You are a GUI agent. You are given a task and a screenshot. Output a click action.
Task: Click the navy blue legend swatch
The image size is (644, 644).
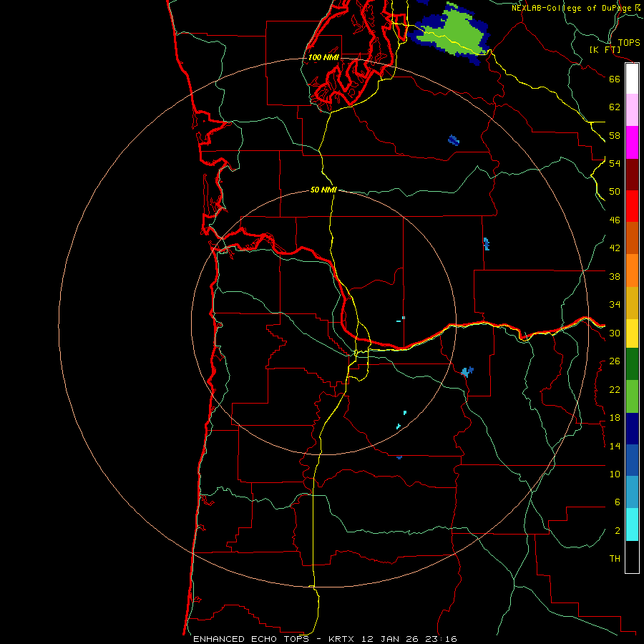632,429
